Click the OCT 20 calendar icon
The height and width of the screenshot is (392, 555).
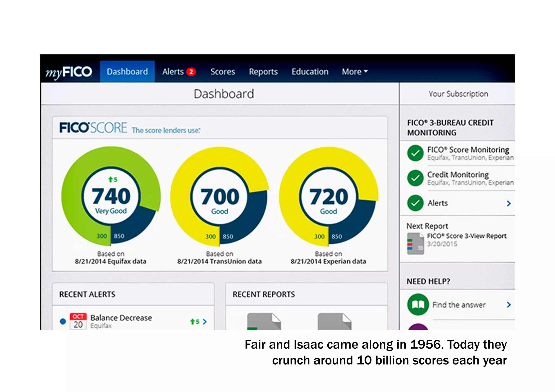tap(78, 321)
